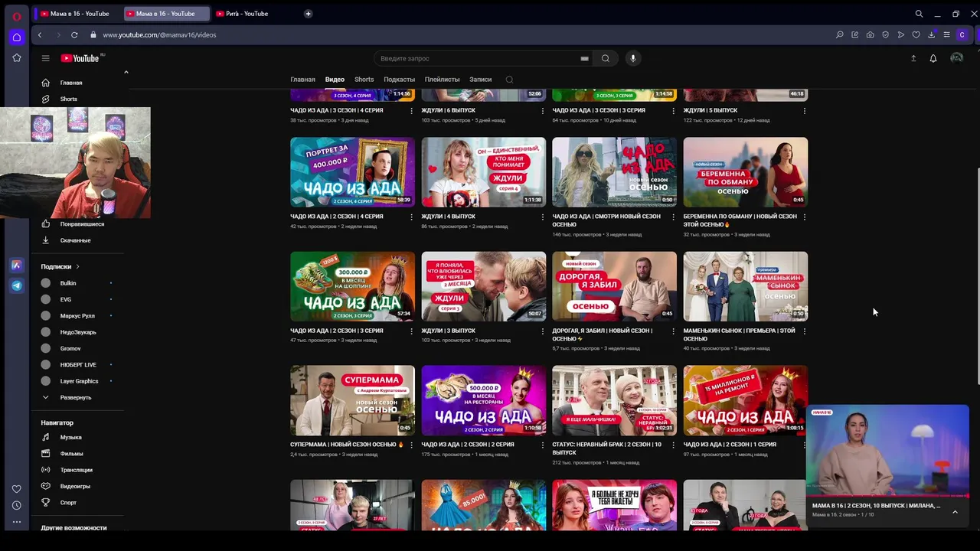Open options menu for СУПЕРМАМА новый сезон video
The image size is (980, 551).
411,445
